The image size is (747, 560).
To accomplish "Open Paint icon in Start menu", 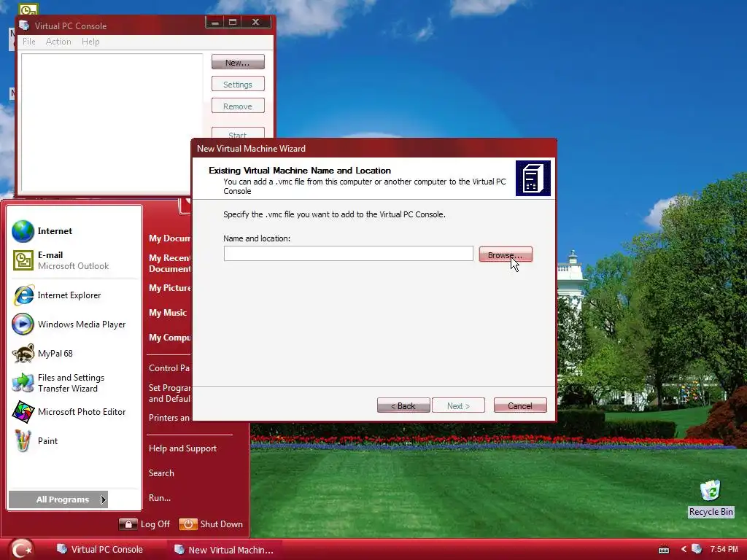I will point(23,441).
